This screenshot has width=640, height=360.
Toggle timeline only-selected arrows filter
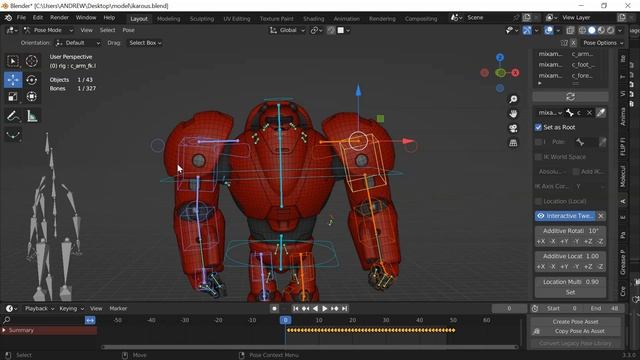tap(90, 320)
